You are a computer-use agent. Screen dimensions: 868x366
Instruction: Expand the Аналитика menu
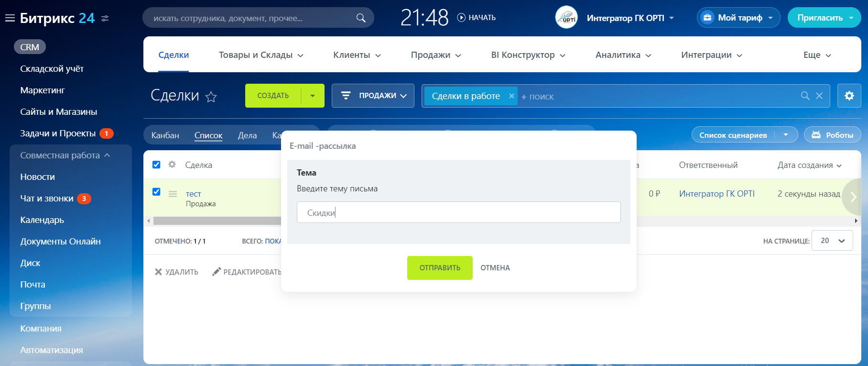[x=623, y=55]
